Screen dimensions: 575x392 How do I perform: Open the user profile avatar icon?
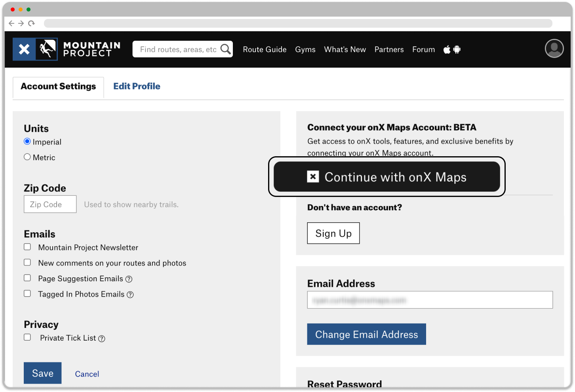[554, 49]
